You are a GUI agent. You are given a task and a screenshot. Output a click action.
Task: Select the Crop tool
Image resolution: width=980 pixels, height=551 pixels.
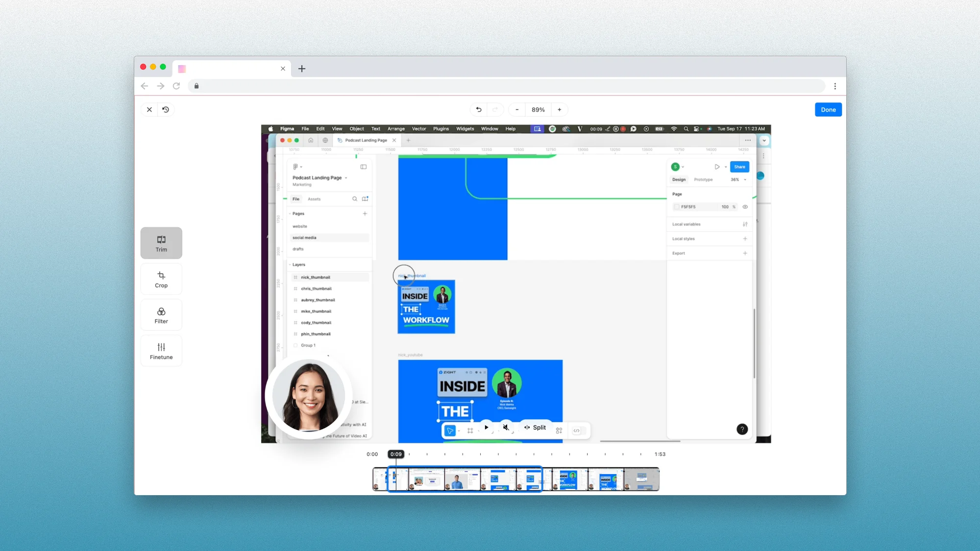161,279
